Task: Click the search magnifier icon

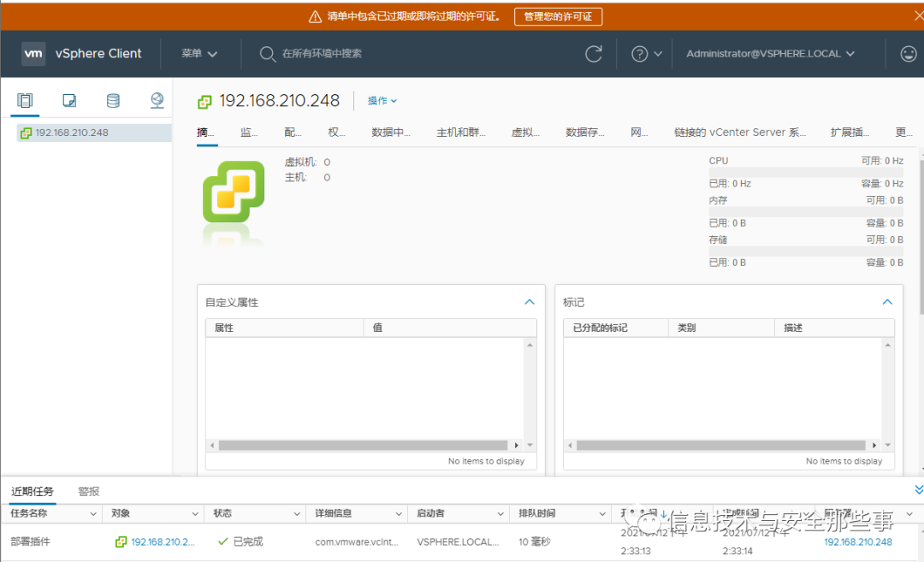Action: (267, 54)
